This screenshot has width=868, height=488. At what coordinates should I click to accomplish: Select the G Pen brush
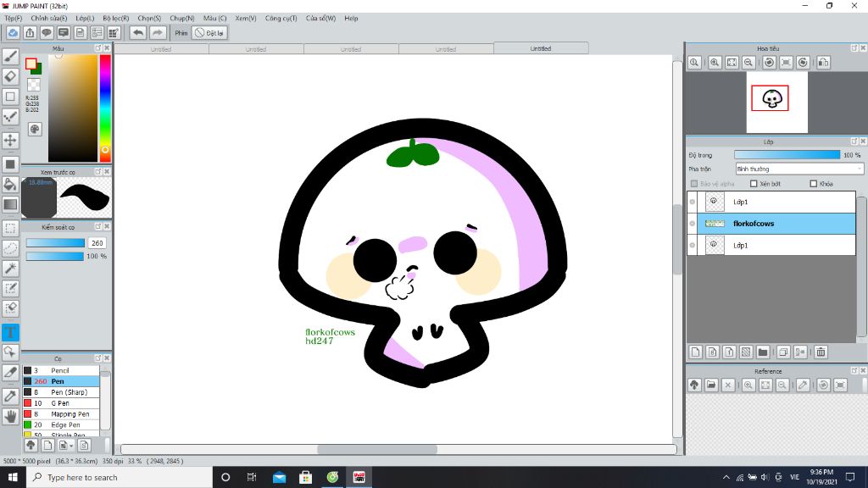[61, 403]
